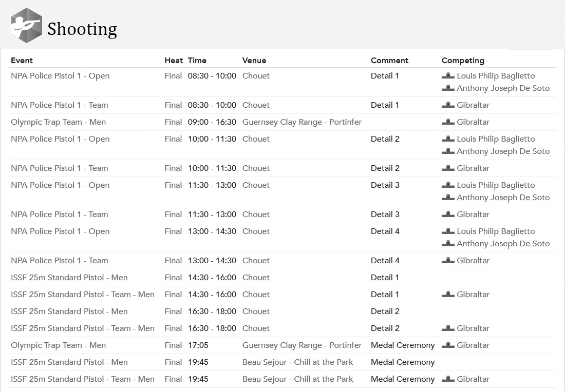Click Gibraltar for 09:00 Olympic Trap Team

coord(473,122)
